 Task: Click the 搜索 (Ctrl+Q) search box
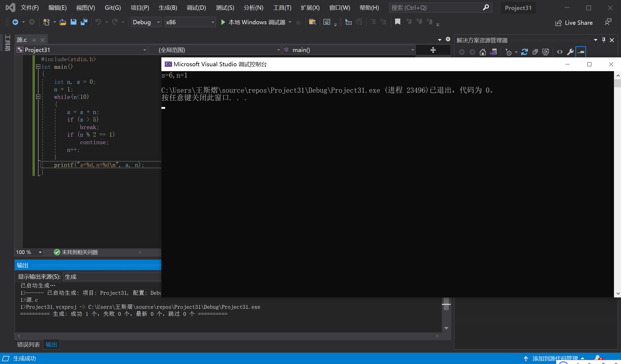tap(436, 8)
